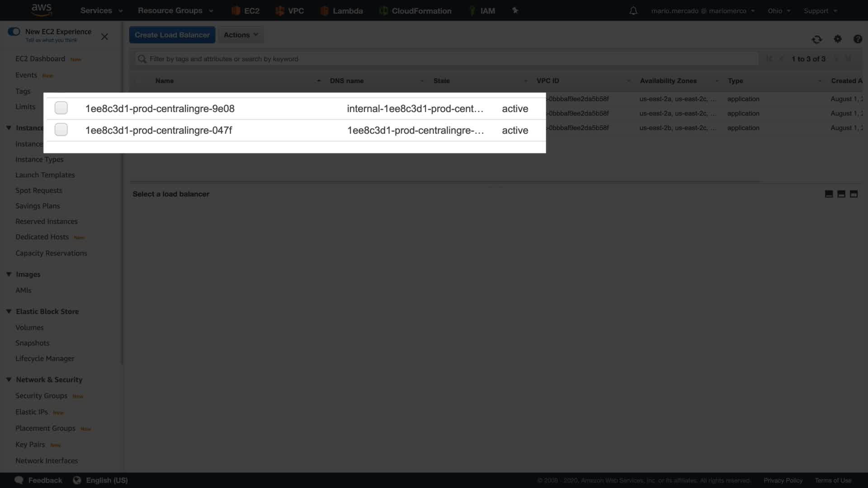Image resolution: width=868 pixels, height=488 pixels.
Task: Open table settings gear icon
Action: tap(838, 39)
